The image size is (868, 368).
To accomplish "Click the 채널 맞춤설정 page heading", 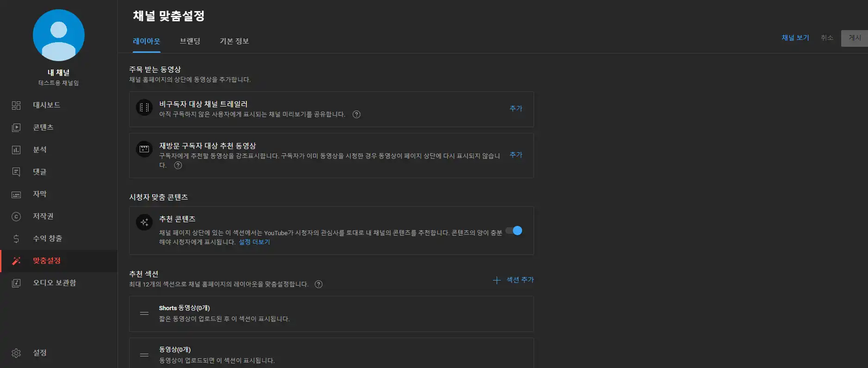I will (x=169, y=16).
